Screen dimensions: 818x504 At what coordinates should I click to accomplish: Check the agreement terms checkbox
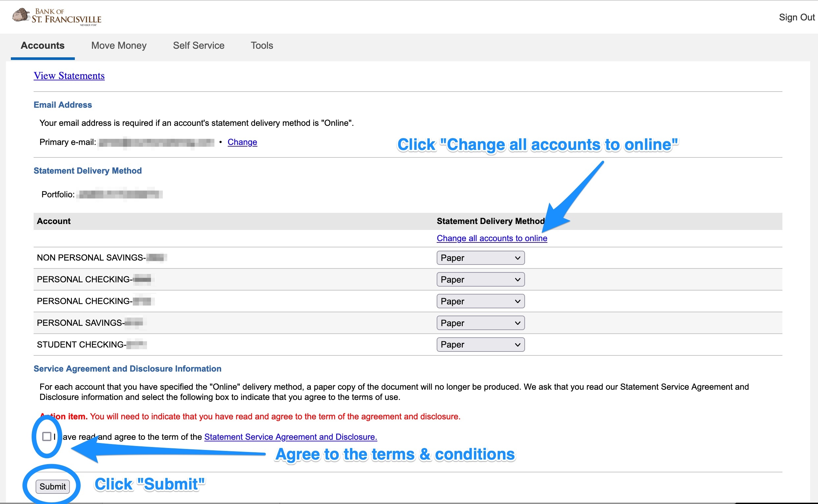pos(47,436)
